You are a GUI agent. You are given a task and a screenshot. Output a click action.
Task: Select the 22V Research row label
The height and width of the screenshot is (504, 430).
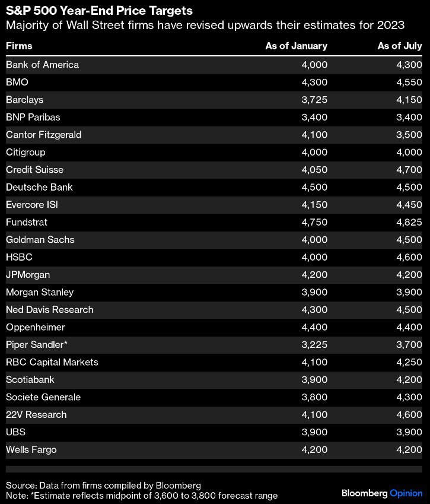(36, 414)
